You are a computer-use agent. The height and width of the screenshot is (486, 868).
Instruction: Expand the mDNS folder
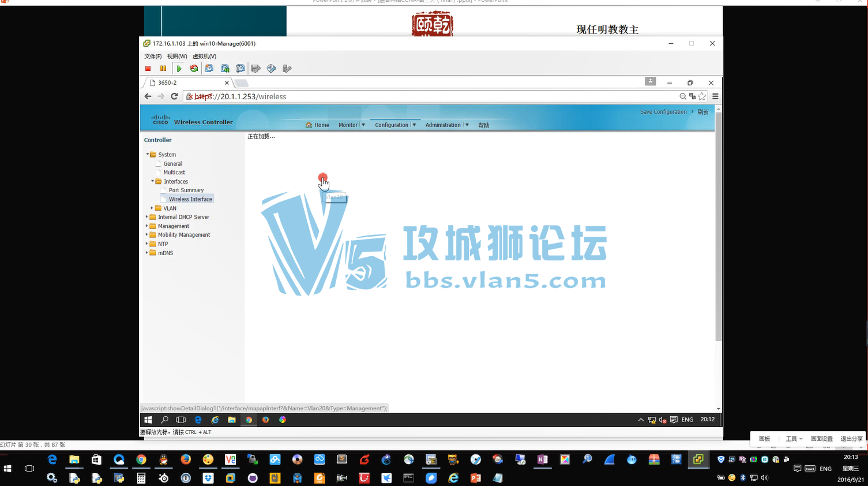point(146,253)
